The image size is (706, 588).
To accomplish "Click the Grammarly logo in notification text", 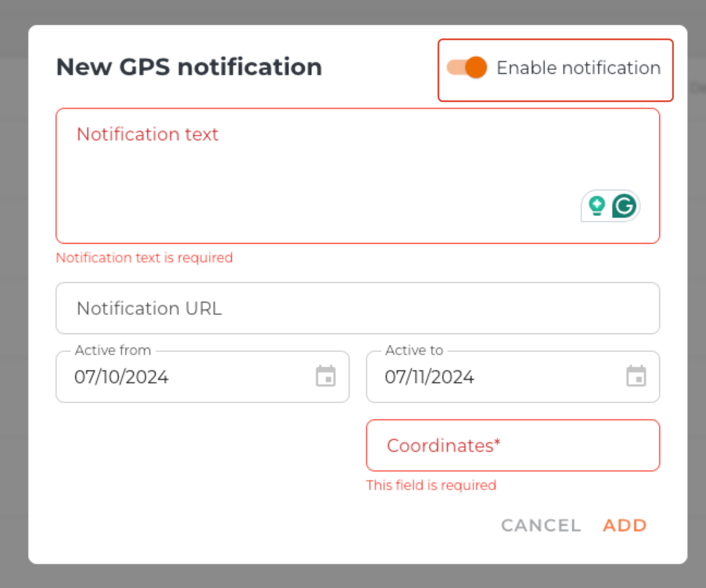I will tap(624, 206).
